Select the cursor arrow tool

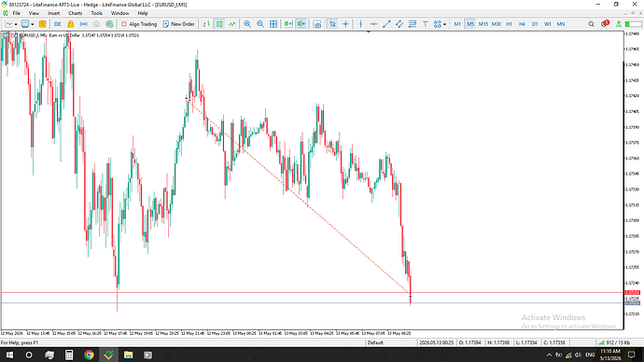point(332,24)
